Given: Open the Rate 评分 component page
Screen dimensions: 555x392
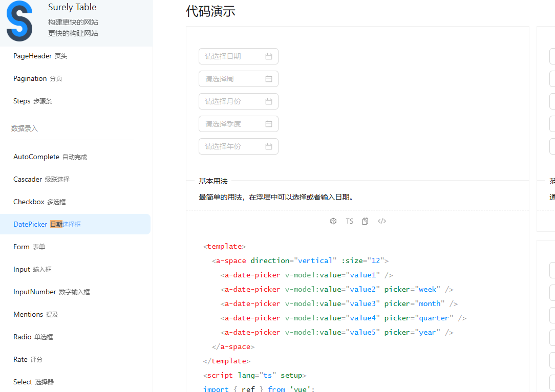Looking at the screenshot, I should tap(28, 359).
